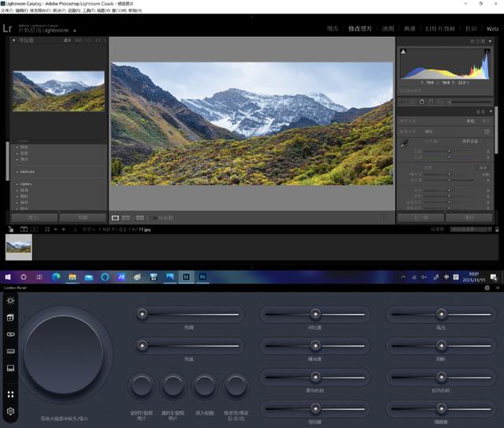Click the four-dot grid icon in Control Panel sidebar
504x428 pixels.
click(x=10, y=395)
